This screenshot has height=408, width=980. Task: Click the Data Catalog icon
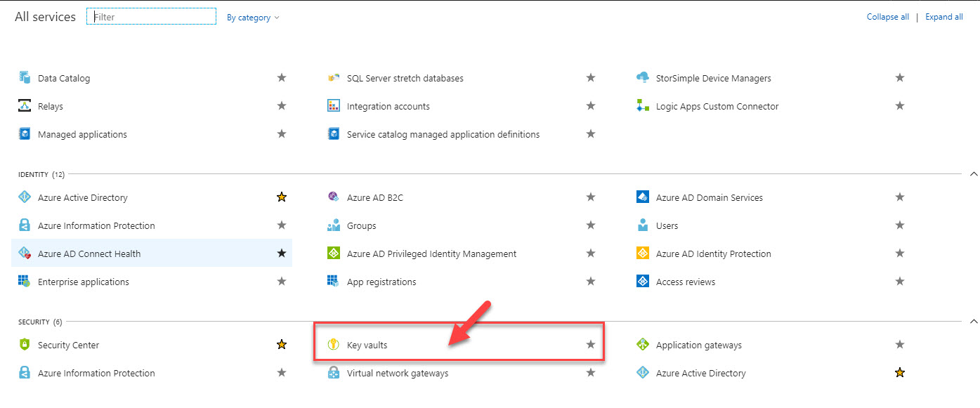(x=25, y=78)
